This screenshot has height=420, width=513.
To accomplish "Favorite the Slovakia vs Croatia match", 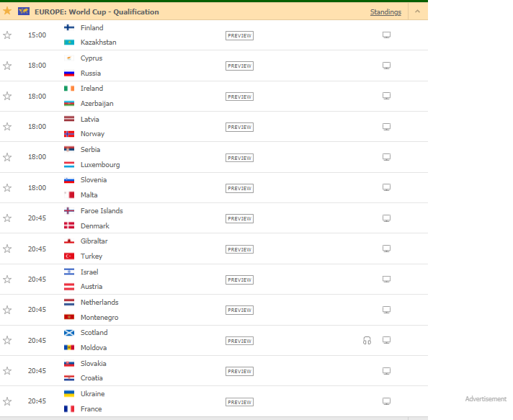I will (x=7, y=371).
